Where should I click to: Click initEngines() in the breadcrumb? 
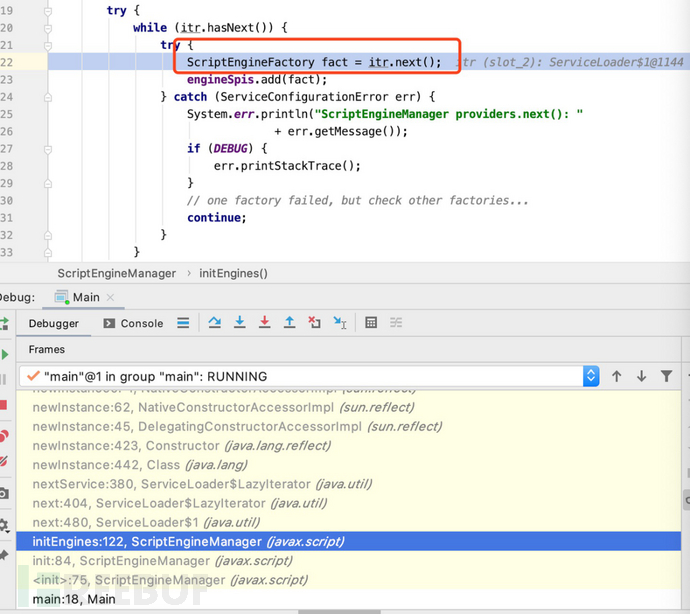click(233, 273)
